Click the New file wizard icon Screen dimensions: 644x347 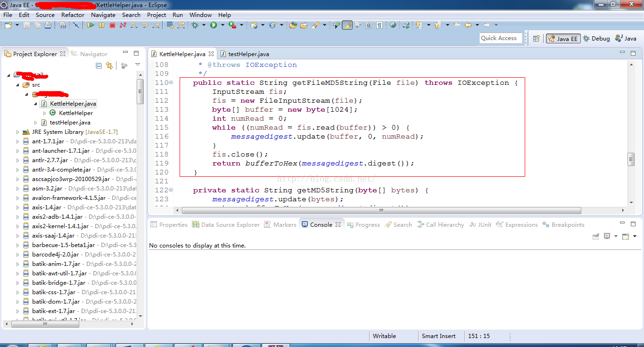pyautogui.click(x=8, y=25)
